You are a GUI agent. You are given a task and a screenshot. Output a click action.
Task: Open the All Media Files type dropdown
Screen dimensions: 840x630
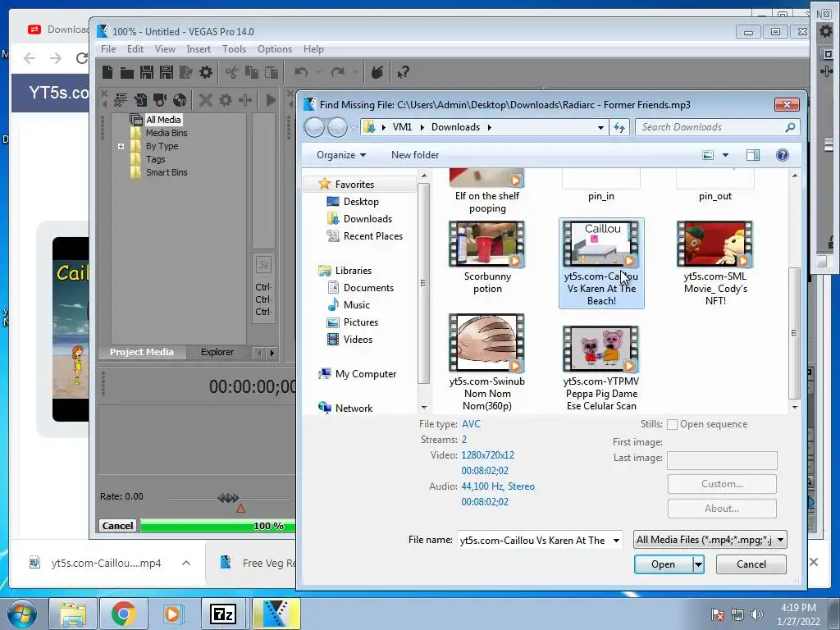(781, 540)
